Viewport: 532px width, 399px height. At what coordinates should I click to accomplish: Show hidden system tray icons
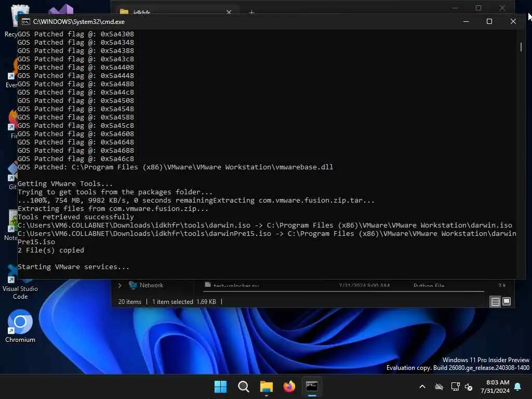422,387
